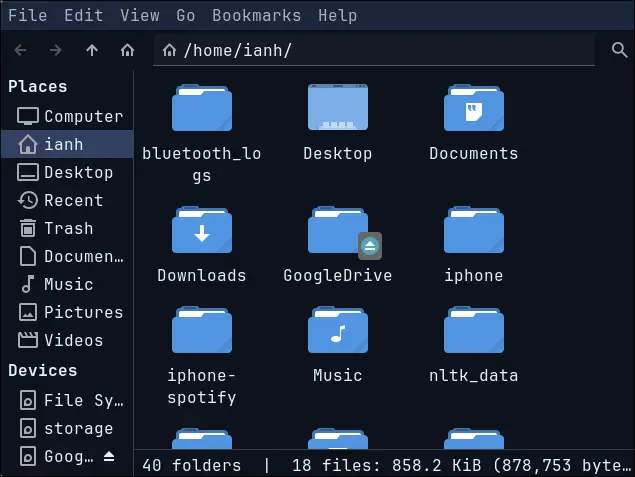Open Videos in the sidebar

[67, 340]
